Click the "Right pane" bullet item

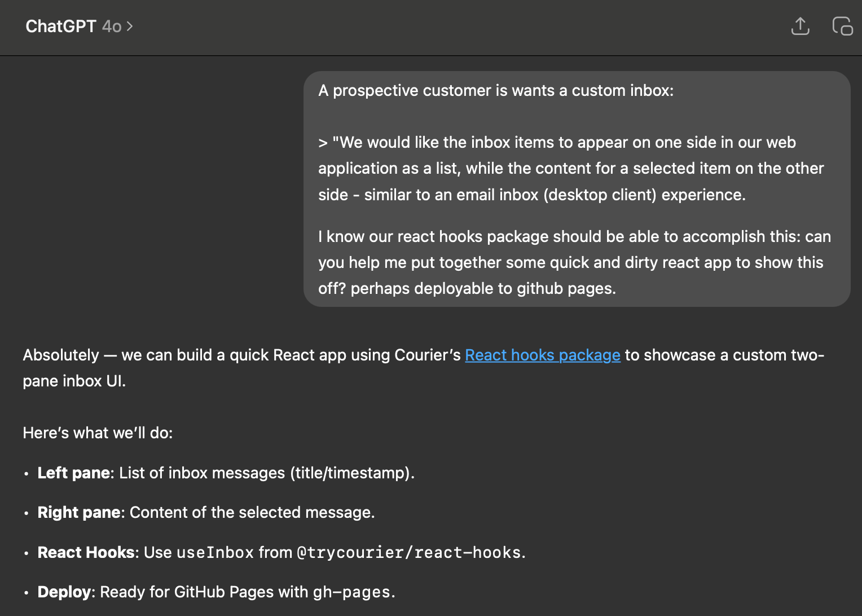[x=206, y=512]
